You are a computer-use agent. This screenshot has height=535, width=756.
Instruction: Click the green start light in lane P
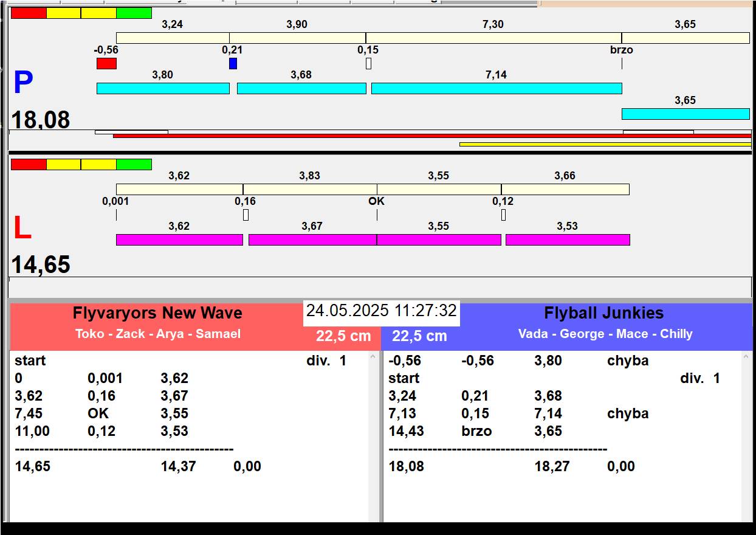(134, 13)
